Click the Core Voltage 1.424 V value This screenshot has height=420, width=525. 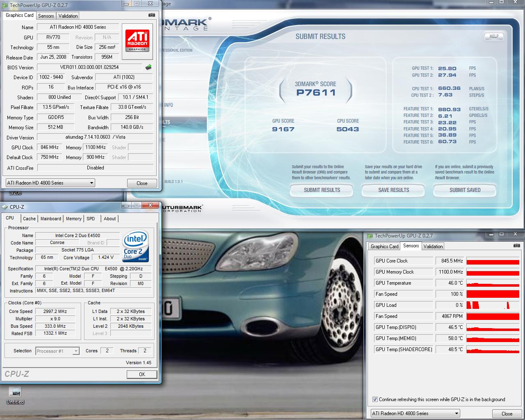[106, 258]
